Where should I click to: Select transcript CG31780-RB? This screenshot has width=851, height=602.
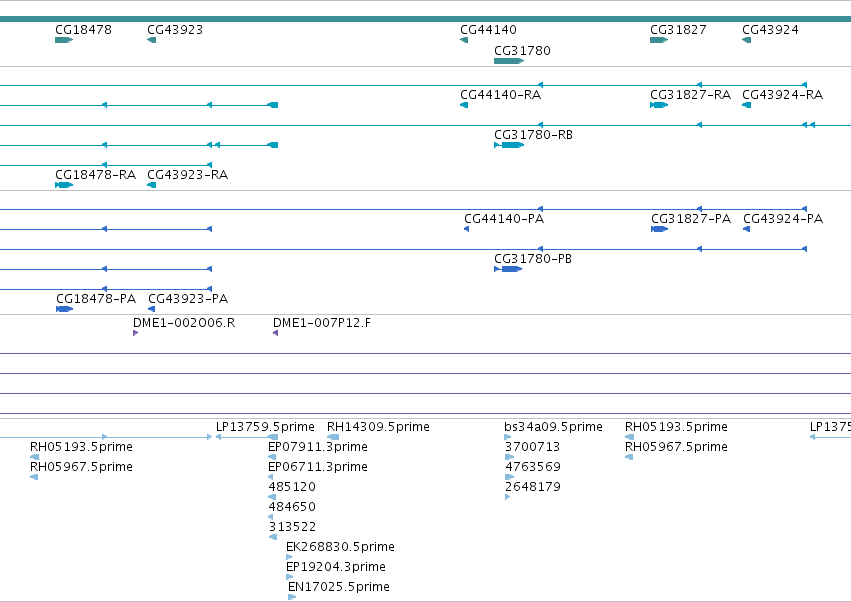(x=533, y=135)
